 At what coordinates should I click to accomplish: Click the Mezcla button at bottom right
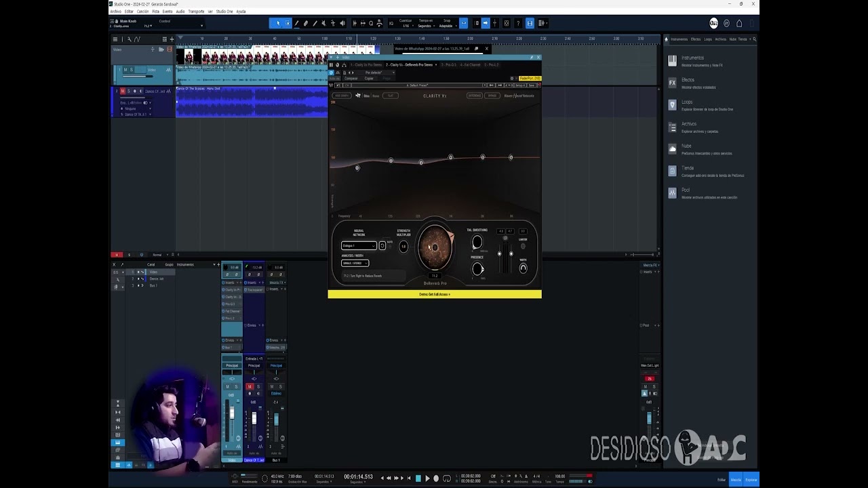pos(736,479)
